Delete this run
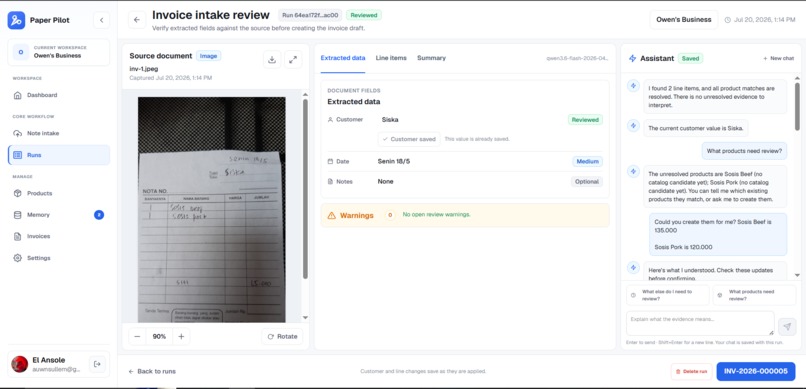The width and height of the screenshot is (806, 389). [691, 371]
